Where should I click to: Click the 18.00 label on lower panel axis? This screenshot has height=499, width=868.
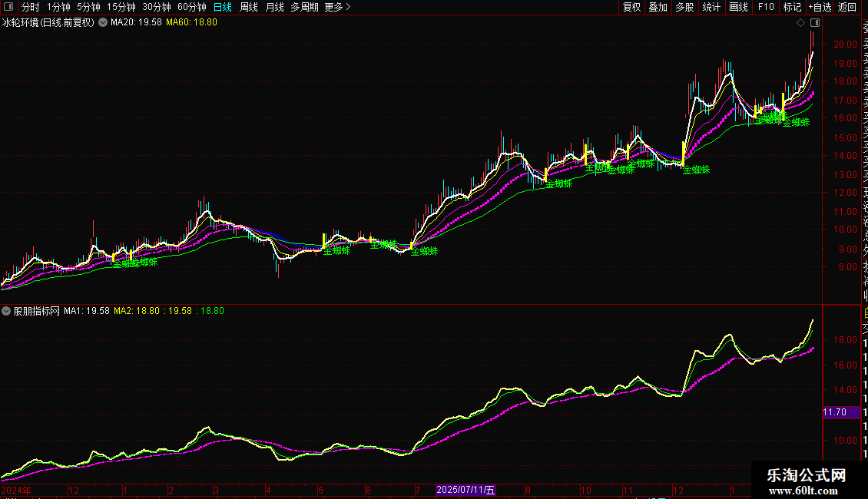click(845, 340)
